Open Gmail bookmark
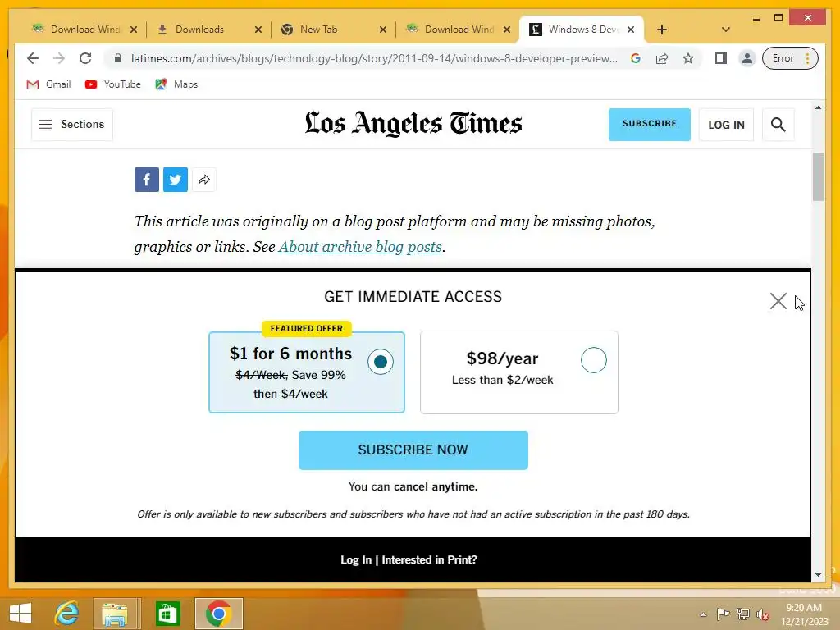The image size is (840, 630). pyautogui.click(x=48, y=84)
